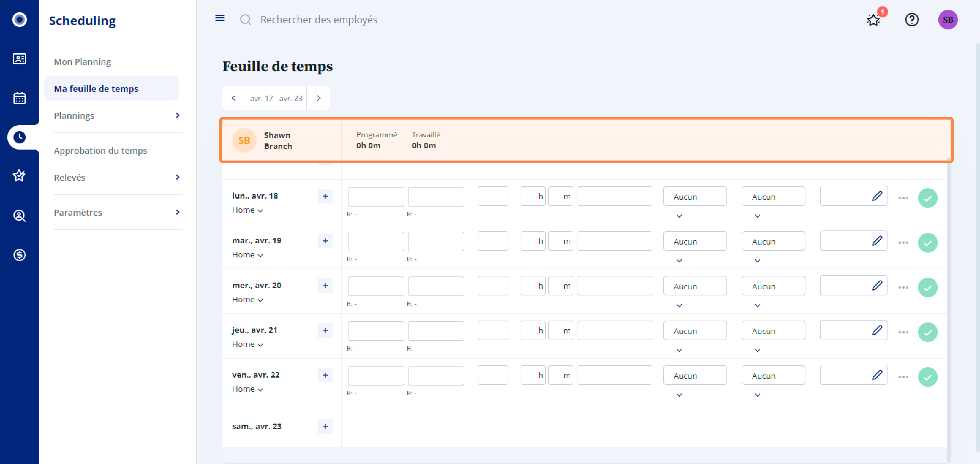Add entry for lun., avr. 18
980x464 pixels.
[x=325, y=196]
